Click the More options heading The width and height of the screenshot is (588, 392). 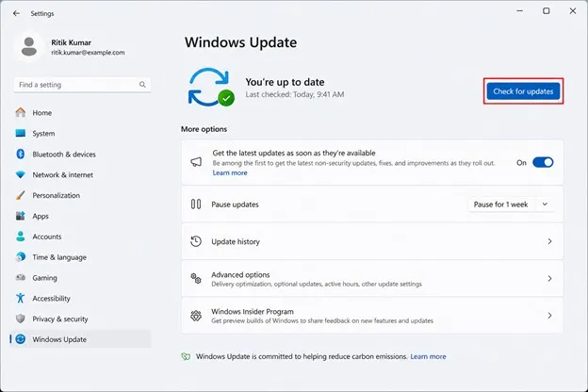(x=204, y=129)
